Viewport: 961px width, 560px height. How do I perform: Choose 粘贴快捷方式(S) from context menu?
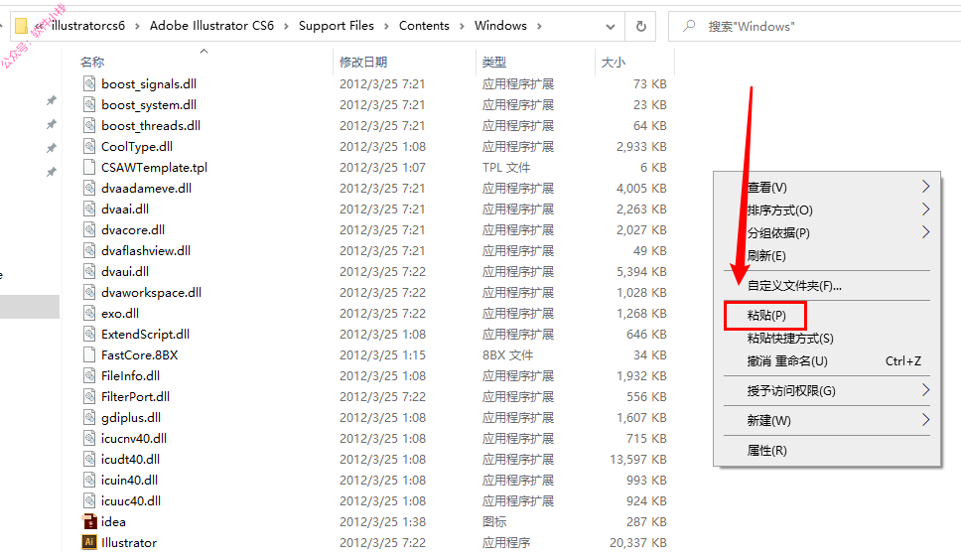point(827,339)
